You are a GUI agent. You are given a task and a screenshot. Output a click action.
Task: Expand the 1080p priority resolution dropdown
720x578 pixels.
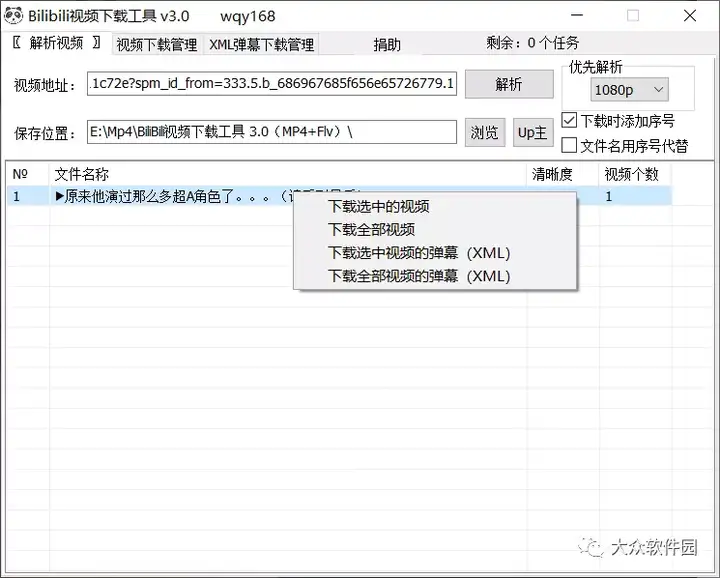tap(629, 90)
